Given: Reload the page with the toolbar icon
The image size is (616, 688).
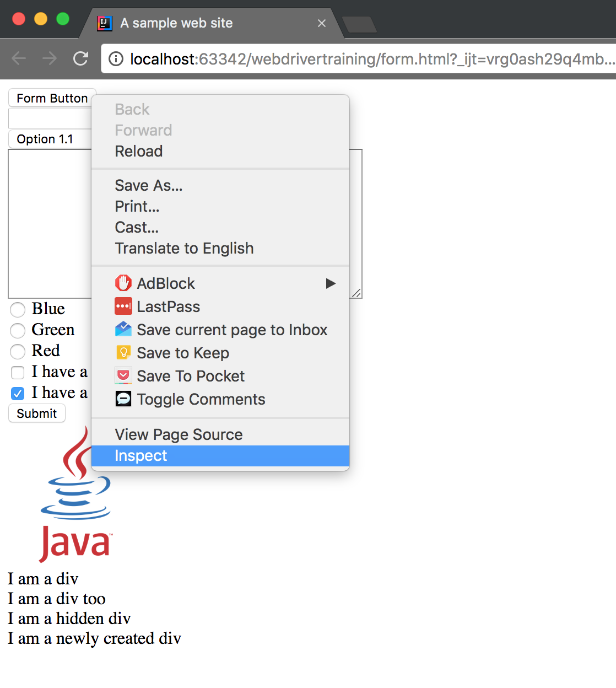Looking at the screenshot, I should (x=81, y=58).
